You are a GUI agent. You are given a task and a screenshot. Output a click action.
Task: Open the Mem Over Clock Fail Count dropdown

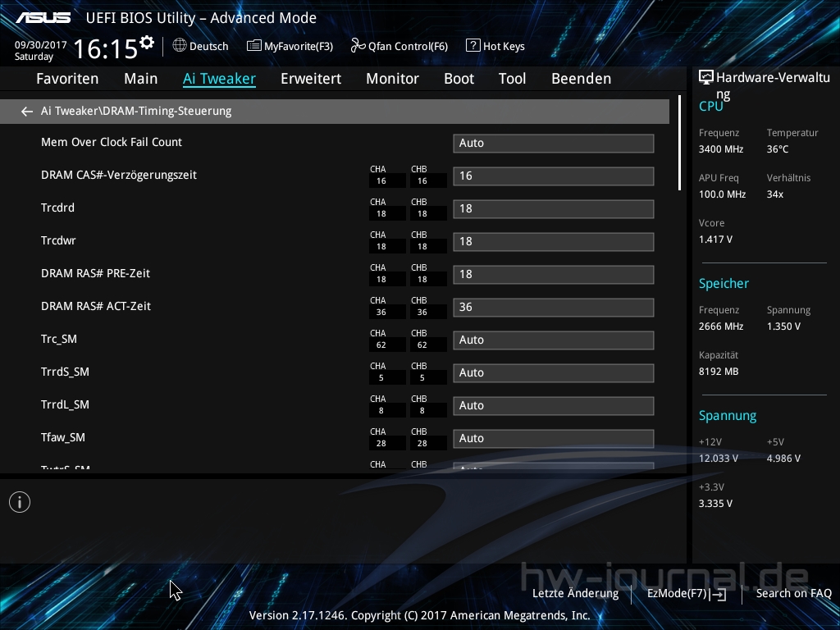click(554, 143)
